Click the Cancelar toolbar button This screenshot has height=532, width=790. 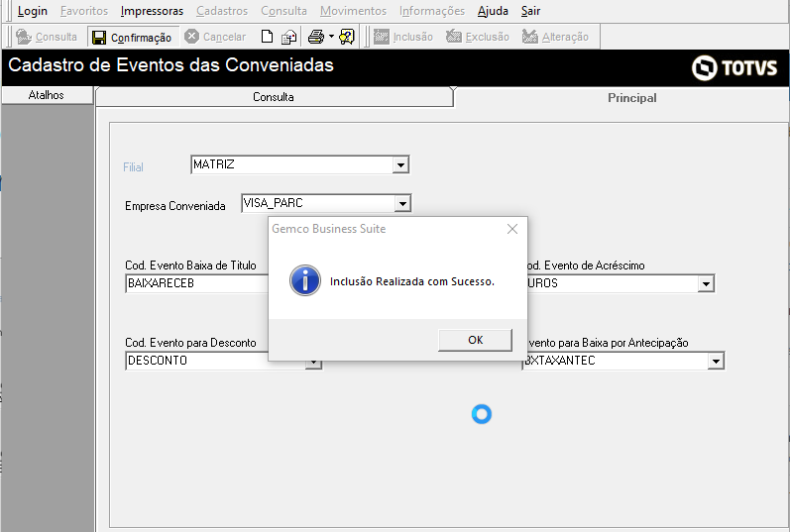[215, 37]
